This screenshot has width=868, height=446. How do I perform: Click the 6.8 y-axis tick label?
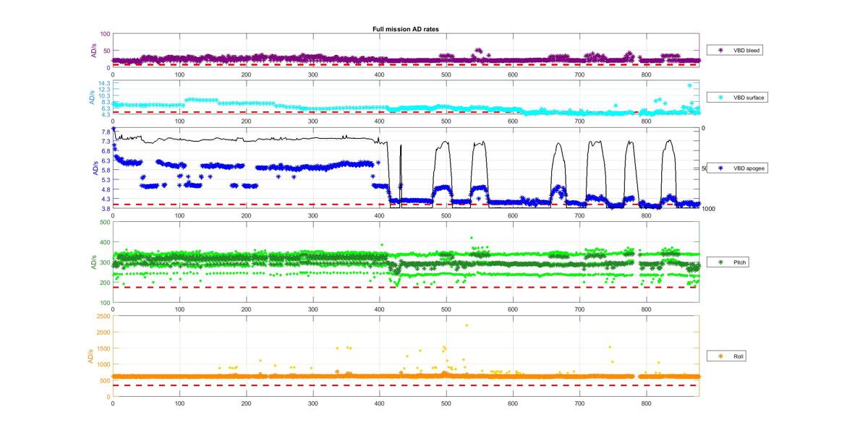pyautogui.click(x=106, y=151)
